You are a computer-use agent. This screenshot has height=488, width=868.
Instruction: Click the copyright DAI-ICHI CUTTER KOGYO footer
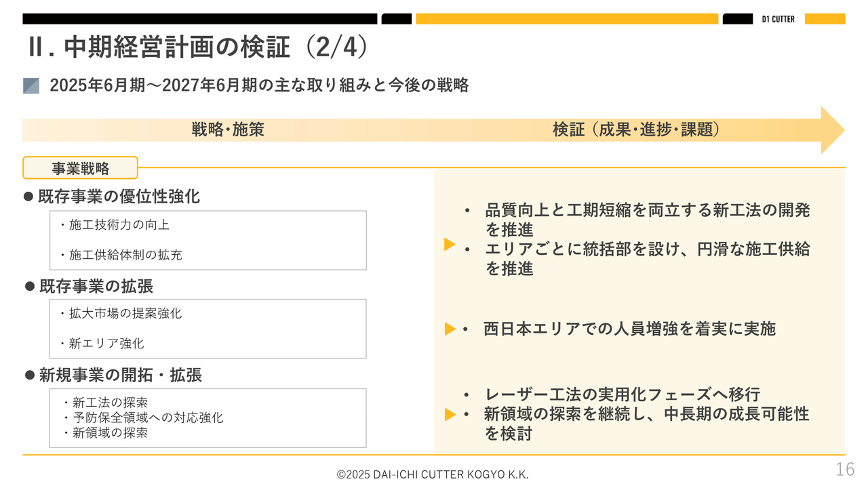pos(433,474)
